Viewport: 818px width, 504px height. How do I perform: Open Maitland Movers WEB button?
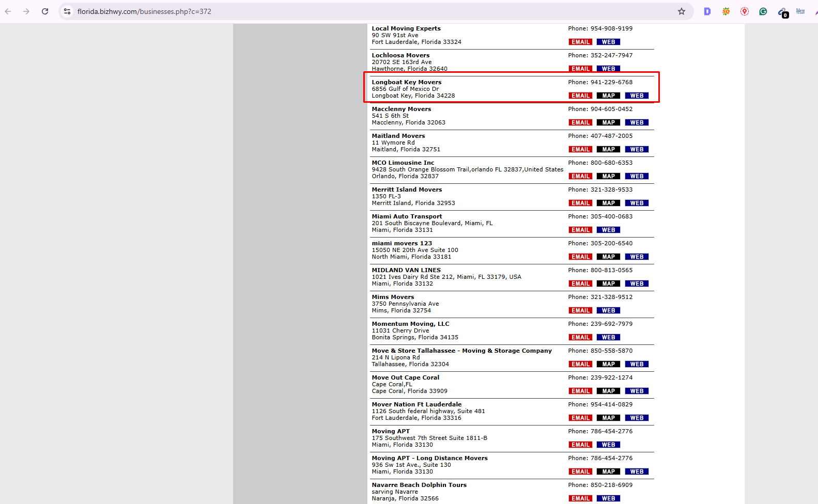click(x=637, y=150)
